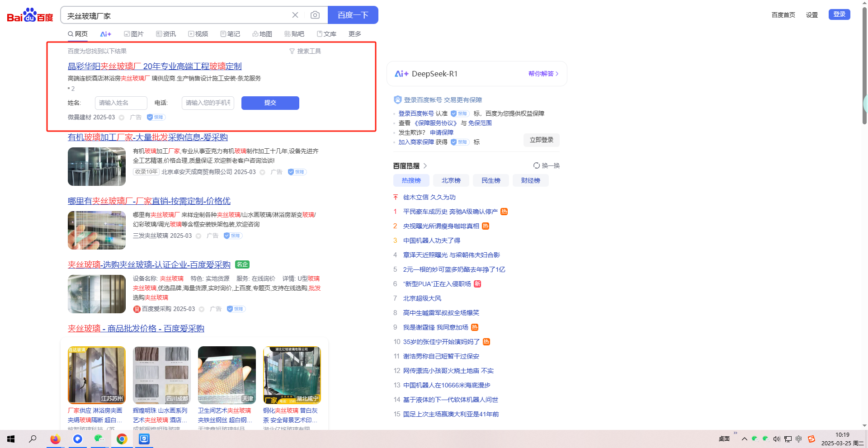Open the circle menu beside 微晟建材 2025-03

tap(122, 118)
